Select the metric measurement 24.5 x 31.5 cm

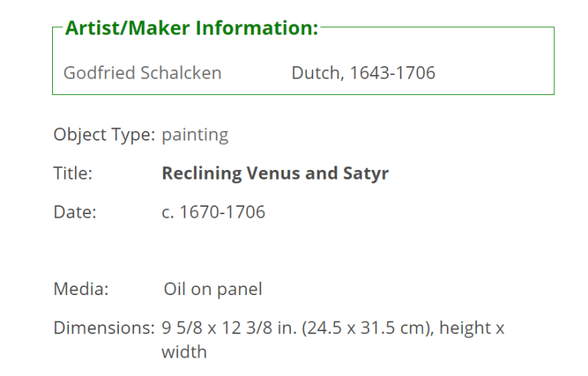point(367,328)
